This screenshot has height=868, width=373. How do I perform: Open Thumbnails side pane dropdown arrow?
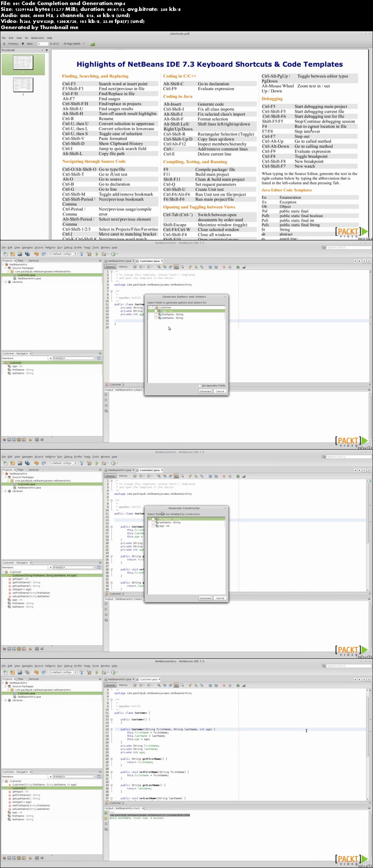(x=42, y=50)
